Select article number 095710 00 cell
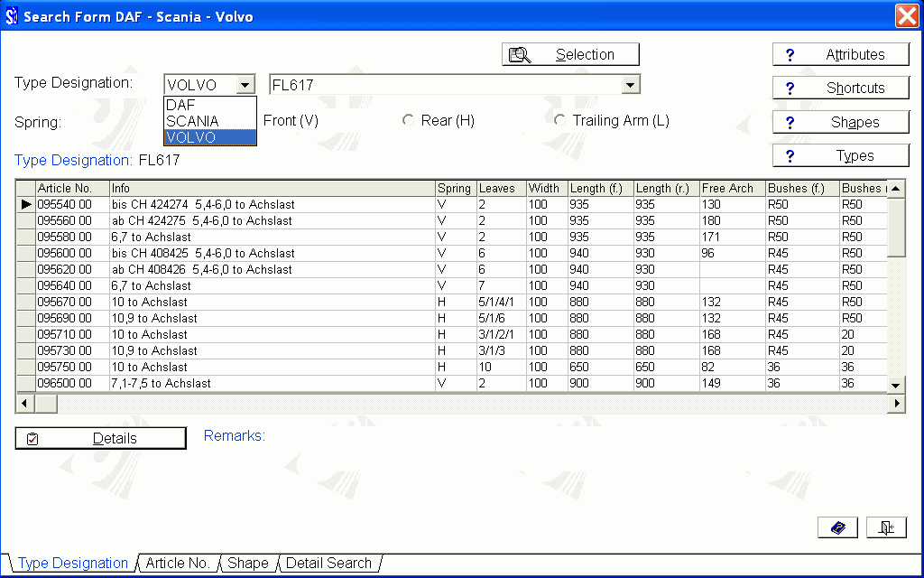The image size is (924, 578). coord(72,334)
